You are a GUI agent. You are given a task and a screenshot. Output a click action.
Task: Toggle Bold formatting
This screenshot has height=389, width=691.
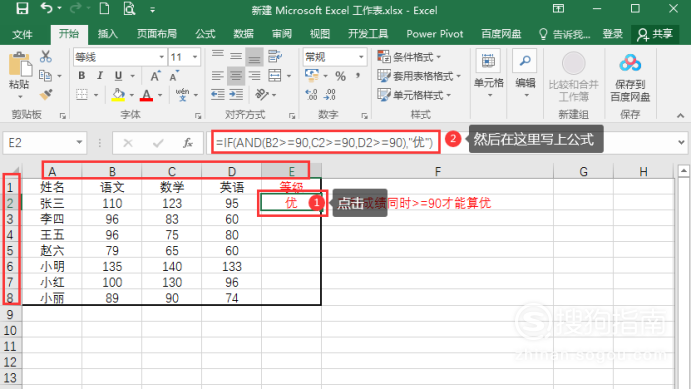pos(82,76)
